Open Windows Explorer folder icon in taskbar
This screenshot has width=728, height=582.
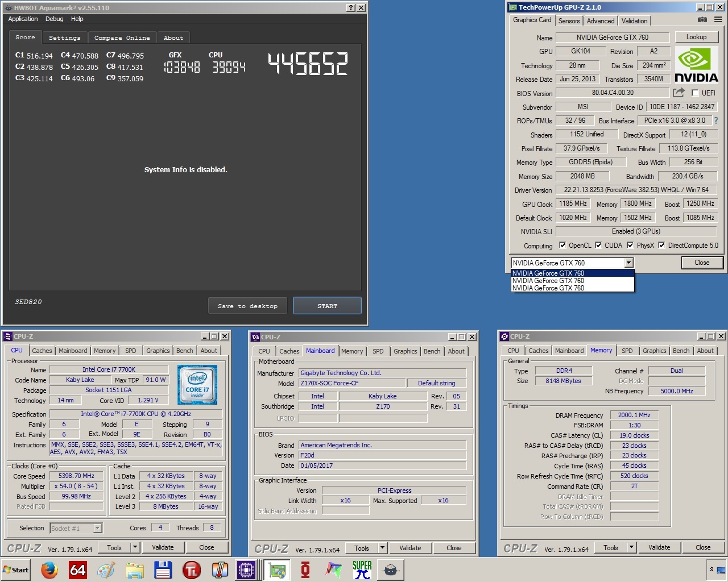[135, 569]
